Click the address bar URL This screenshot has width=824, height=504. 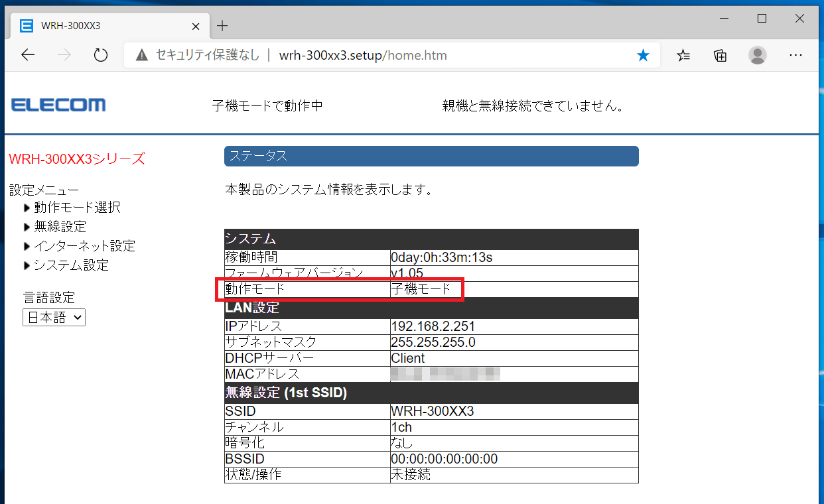pos(363,55)
